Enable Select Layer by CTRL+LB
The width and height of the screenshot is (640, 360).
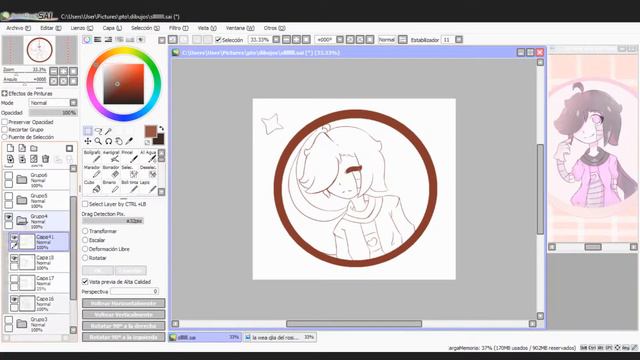coord(85,204)
